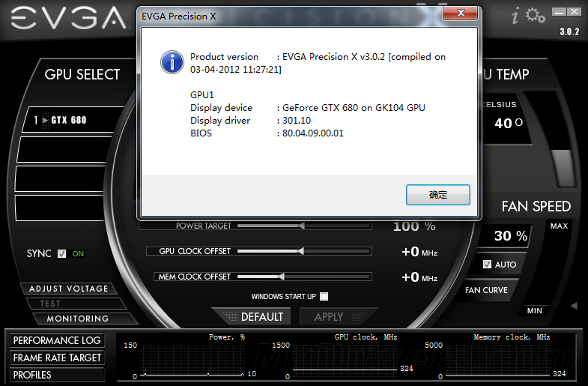Enable Windows Start Up checkbox
The image size is (588, 386).
(x=324, y=296)
